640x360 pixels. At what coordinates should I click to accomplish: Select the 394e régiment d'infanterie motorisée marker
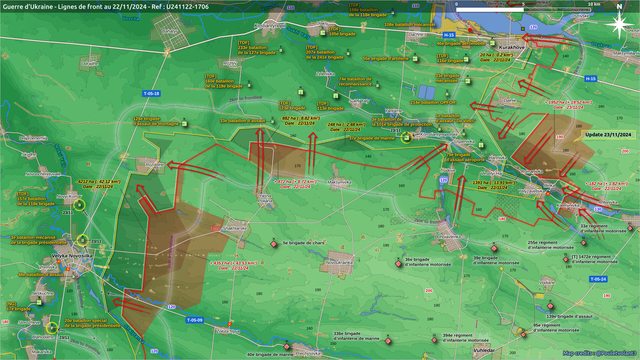(434, 340)
